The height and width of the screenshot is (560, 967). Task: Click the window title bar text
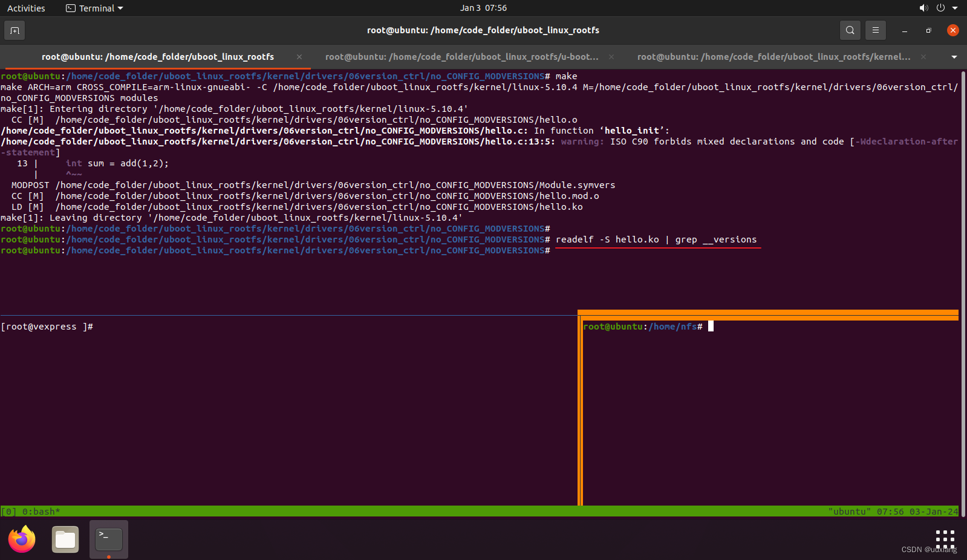tap(483, 30)
